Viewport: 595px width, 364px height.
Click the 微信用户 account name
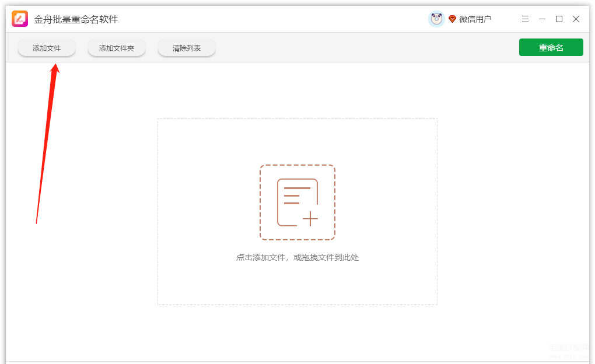[475, 19]
